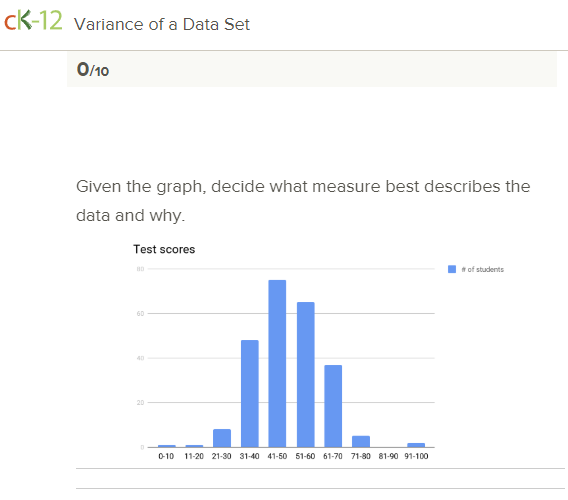Click the 21-30 small bar

click(x=222, y=438)
